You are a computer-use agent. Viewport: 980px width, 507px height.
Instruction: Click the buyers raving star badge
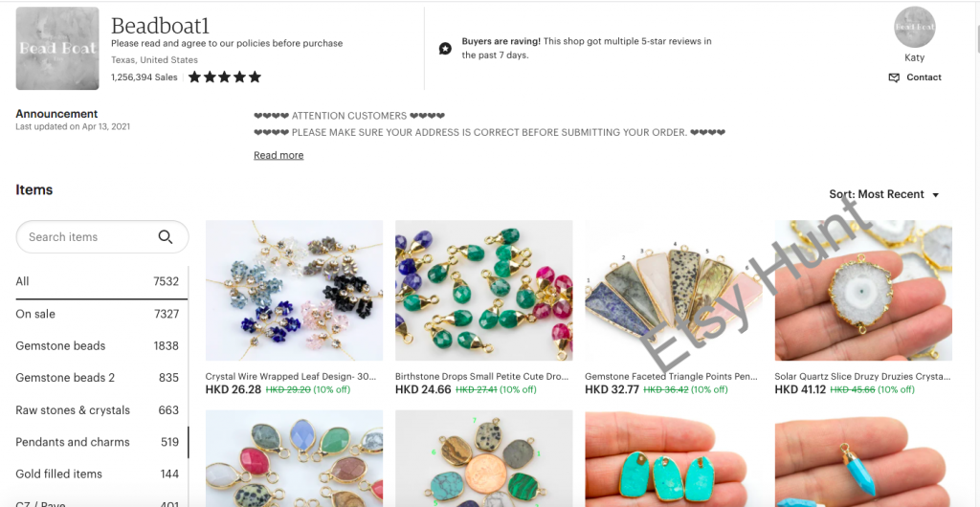pos(445,49)
